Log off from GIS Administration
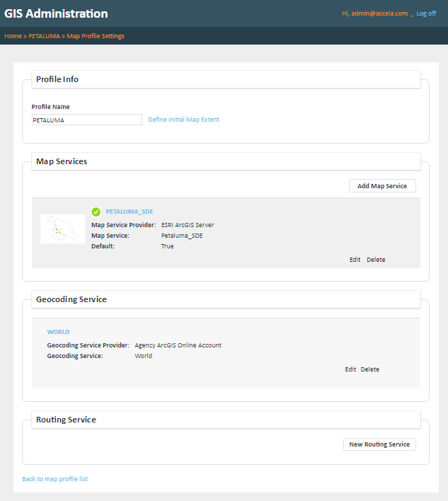The width and height of the screenshot is (448, 501). tap(426, 13)
